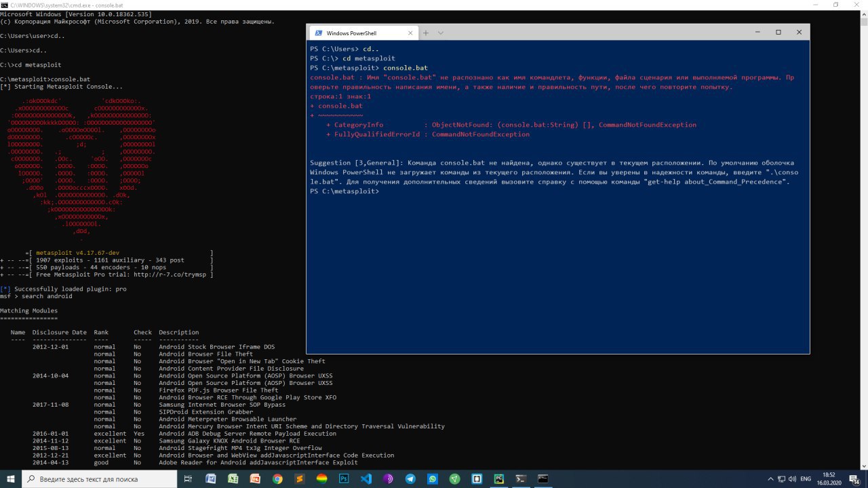868x488 pixels.
Task: Click the green paper-plane taskbar icon
Action: (455, 479)
